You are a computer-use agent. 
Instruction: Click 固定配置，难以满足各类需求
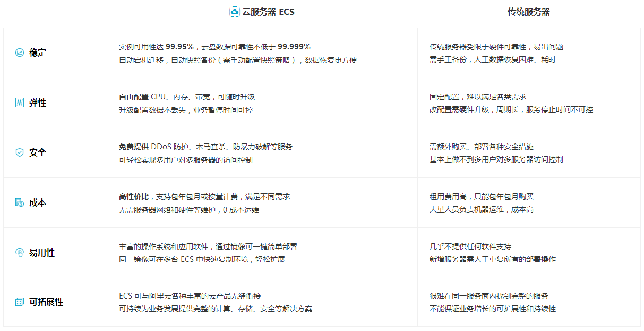[x=478, y=97]
